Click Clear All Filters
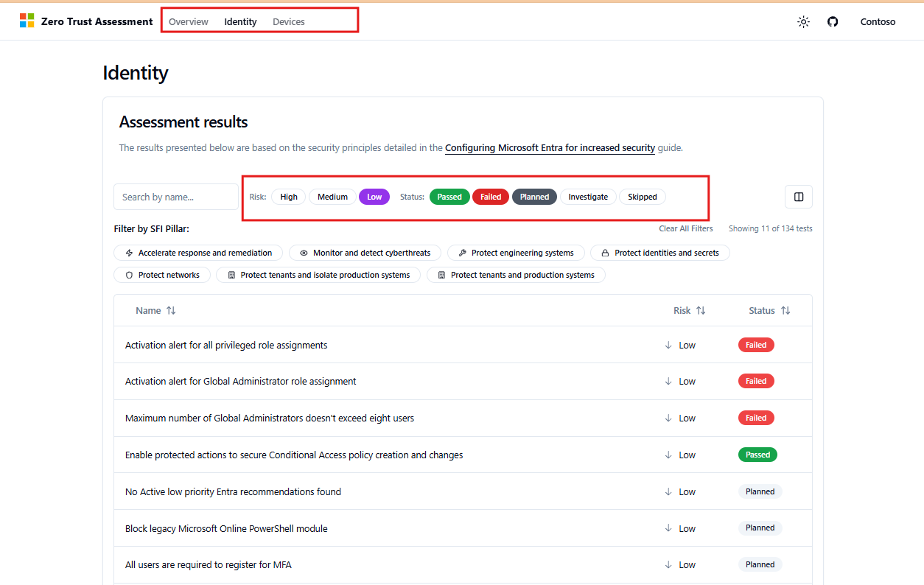The width and height of the screenshot is (924, 585). 685,228
